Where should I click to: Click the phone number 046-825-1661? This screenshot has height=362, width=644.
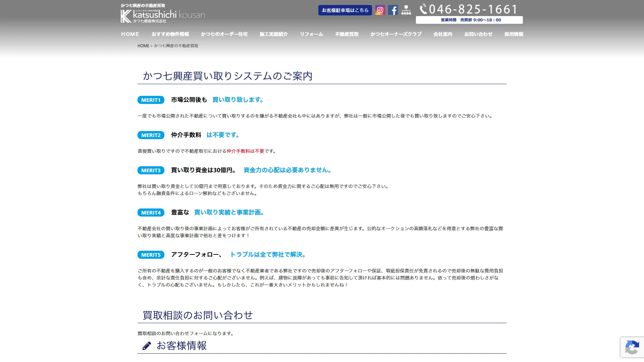[473, 9]
